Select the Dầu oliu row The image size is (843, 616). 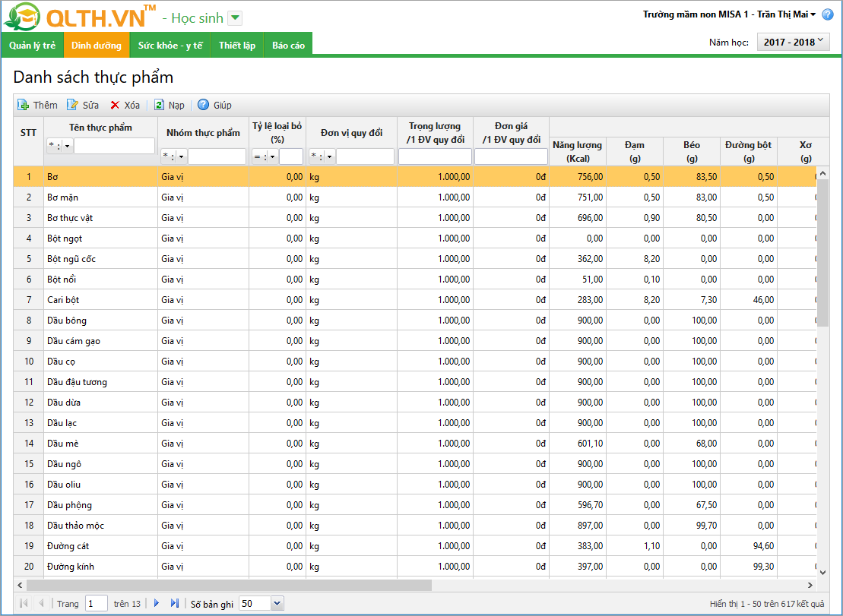[65, 484]
